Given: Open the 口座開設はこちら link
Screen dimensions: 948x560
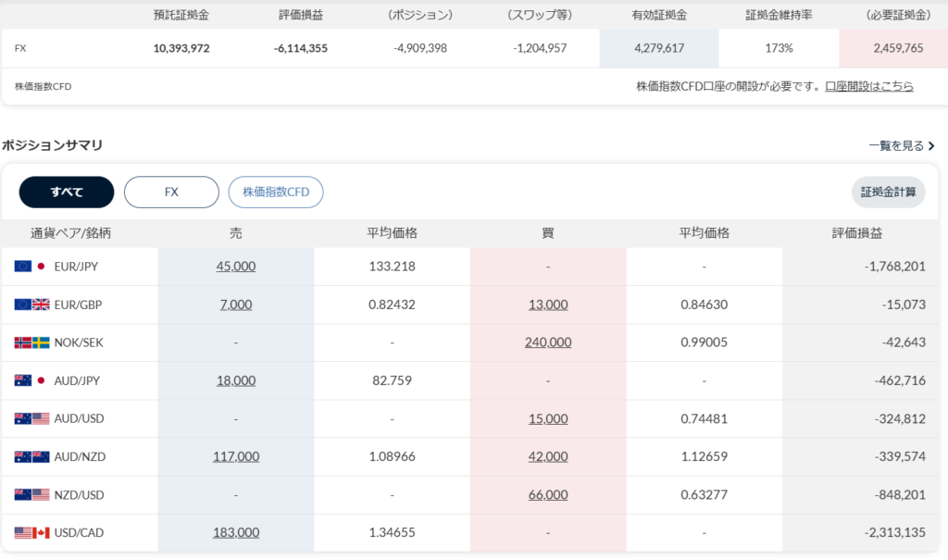Looking at the screenshot, I should (x=869, y=86).
